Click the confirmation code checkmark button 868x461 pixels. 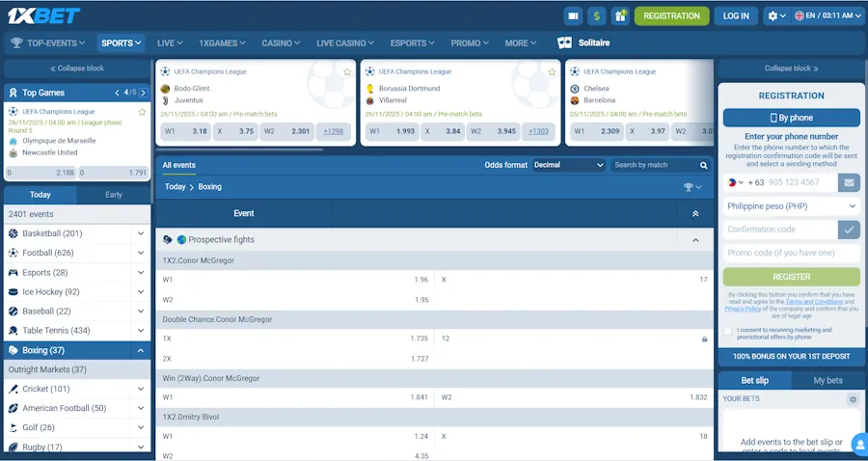pyautogui.click(x=849, y=230)
